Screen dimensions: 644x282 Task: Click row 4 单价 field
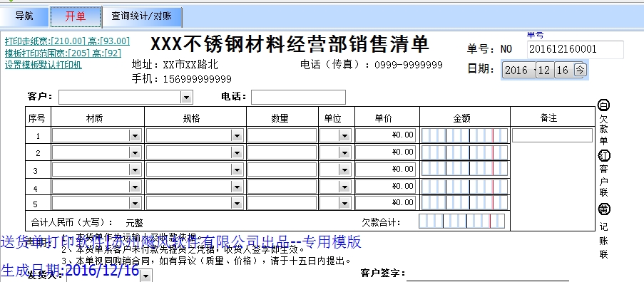click(386, 187)
